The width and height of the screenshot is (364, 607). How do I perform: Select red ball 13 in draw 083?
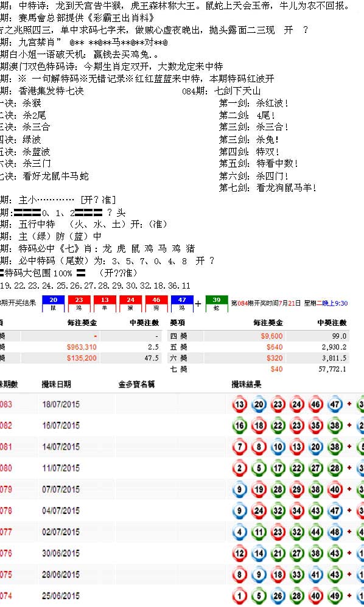click(x=240, y=404)
